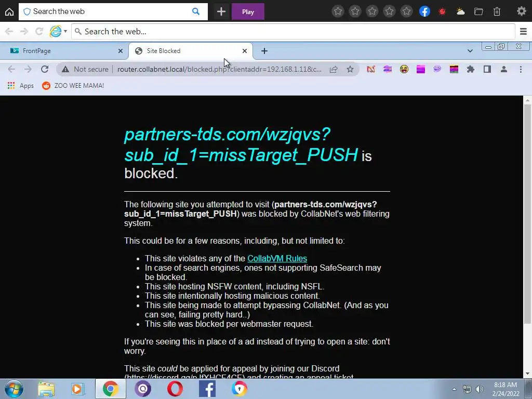Viewport: 532px width, 399px height.
Task: Open settings gear in top bar
Action: point(522,11)
